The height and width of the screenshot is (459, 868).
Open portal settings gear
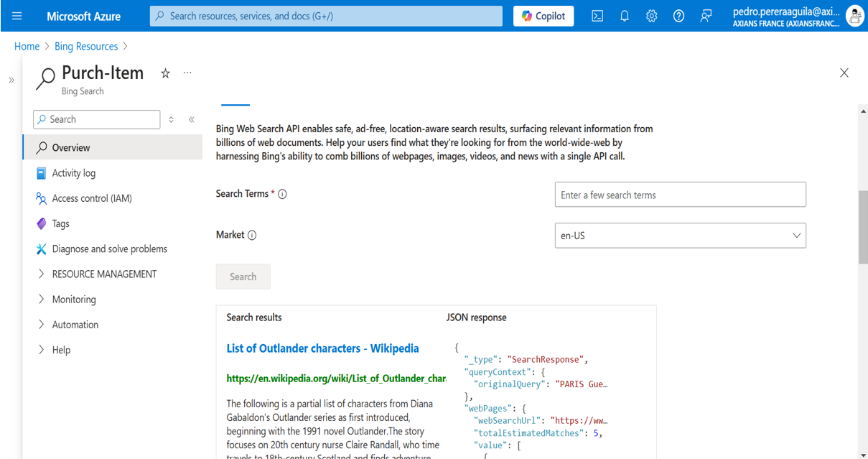[x=651, y=16]
